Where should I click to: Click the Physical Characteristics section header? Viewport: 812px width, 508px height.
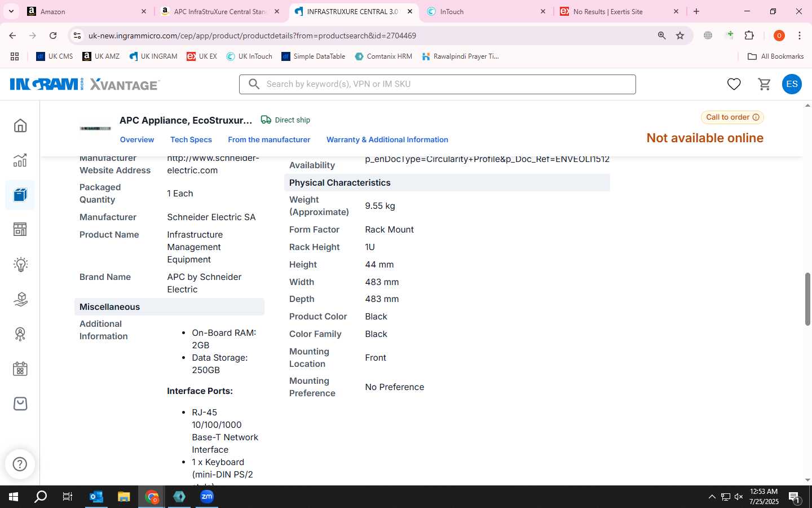tap(447, 182)
